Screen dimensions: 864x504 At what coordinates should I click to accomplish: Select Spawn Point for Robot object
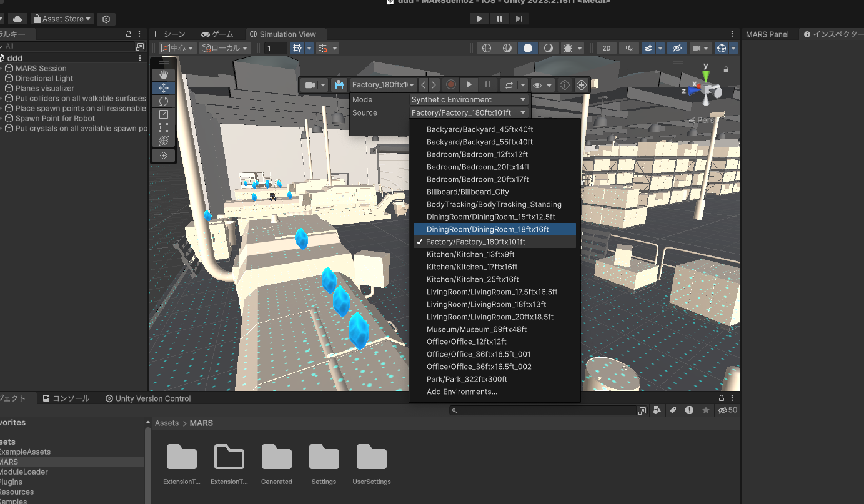[55, 119]
